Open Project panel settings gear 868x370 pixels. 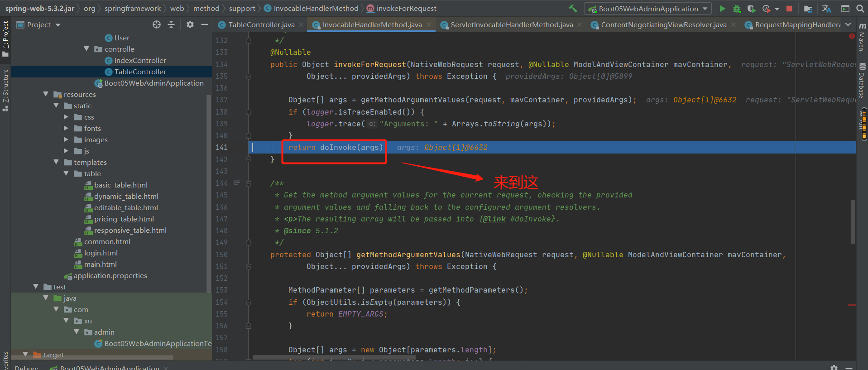click(x=190, y=24)
